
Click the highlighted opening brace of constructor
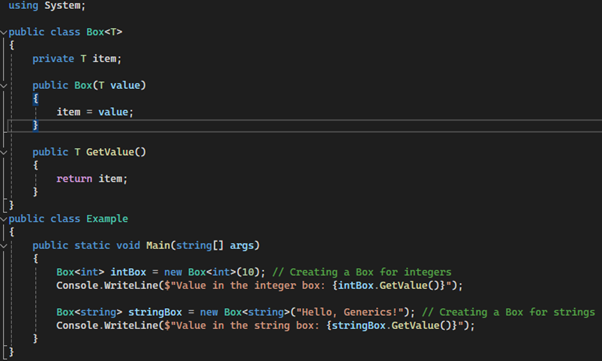point(35,99)
